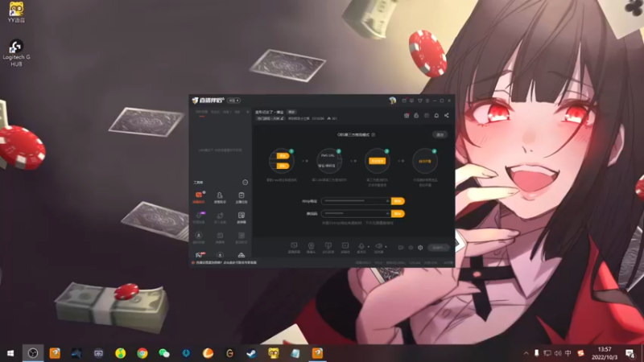The image size is (644, 362).
Task: Click the orange text in the fourth step circle
Action: (x=425, y=162)
